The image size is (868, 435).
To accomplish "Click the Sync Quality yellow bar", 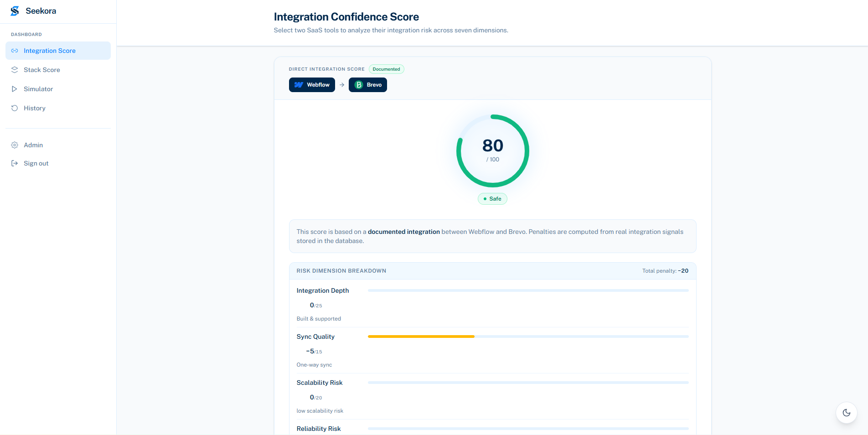I will (421, 337).
